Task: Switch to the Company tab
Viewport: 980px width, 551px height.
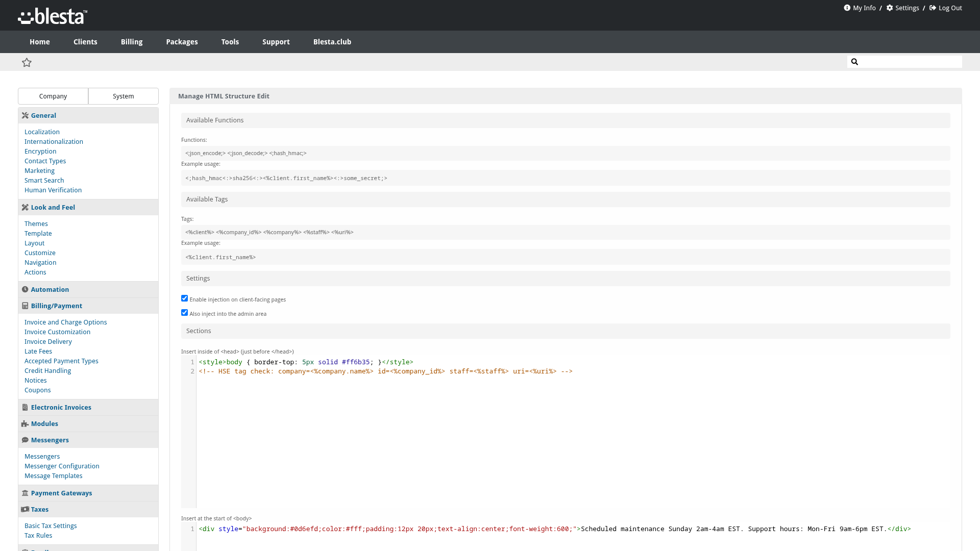Action: pos(53,96)
